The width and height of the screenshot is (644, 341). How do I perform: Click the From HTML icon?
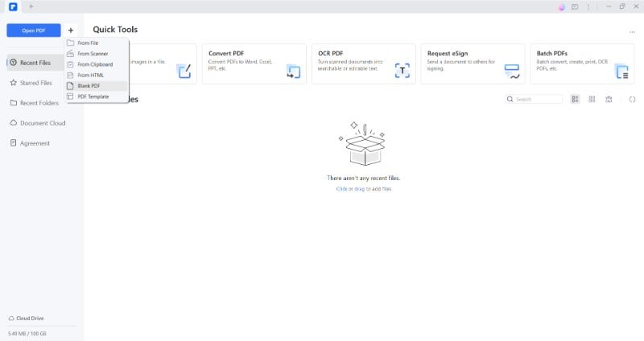(x=70, y=75)
